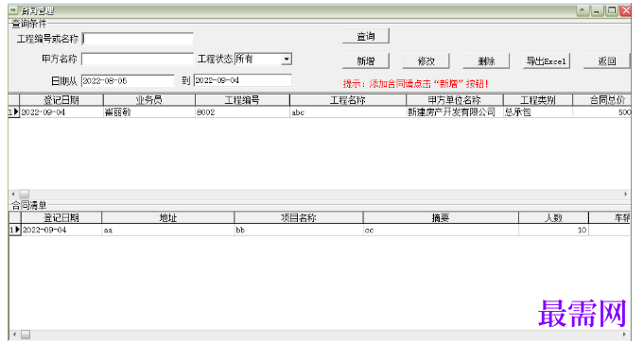The image size is (644, 343).
Task: Open the window system menu icon
Action: [x=13, y=10]
